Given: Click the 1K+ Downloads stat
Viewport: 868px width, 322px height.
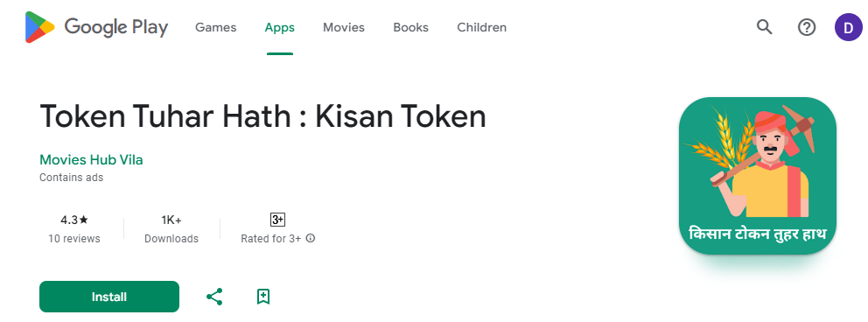Looking at the screenshot, I should (x=171, y=229).
